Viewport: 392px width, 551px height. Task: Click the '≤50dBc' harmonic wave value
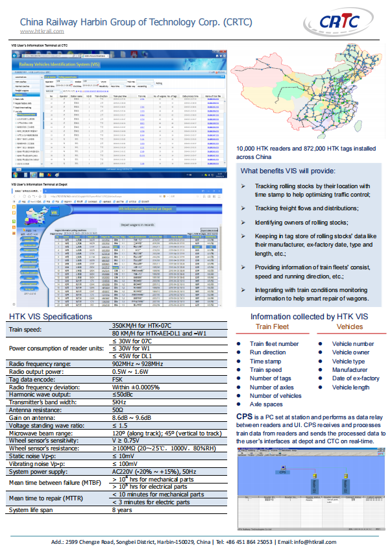(123, 395)
